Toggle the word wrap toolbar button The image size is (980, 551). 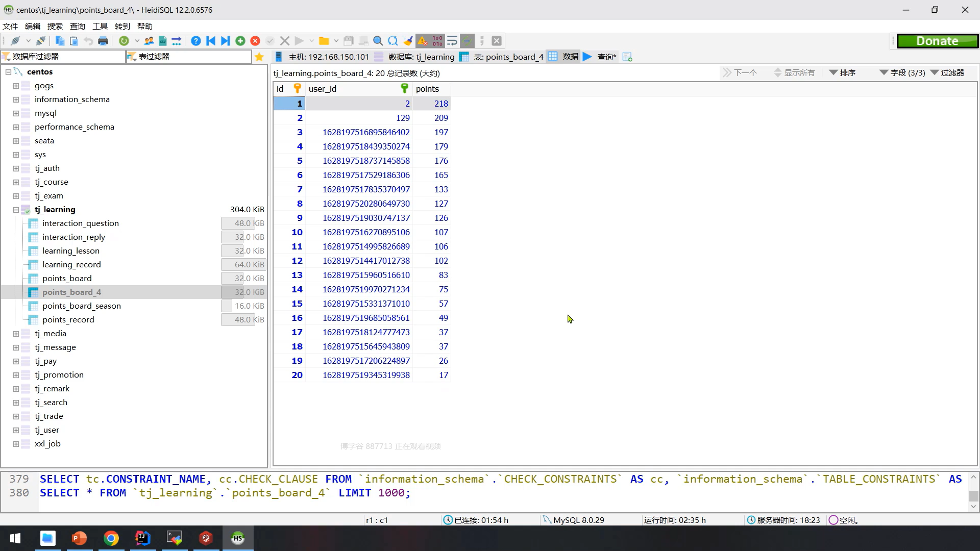pos(452,41)
